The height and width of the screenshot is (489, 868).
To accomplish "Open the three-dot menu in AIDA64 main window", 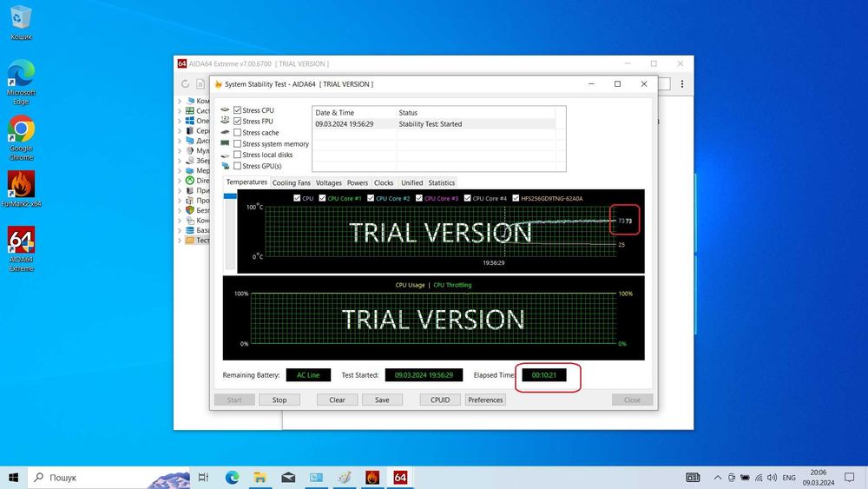I will pyautogui.click(x=682, y=83).
